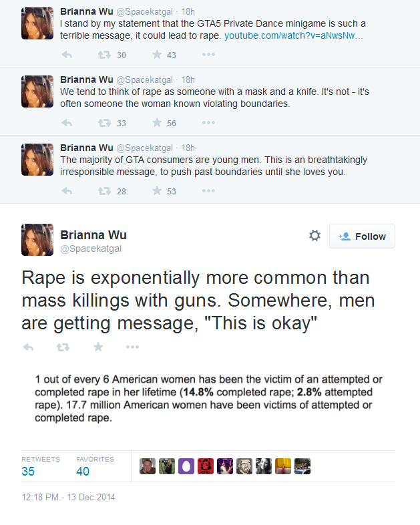This screenshot has width=420, height=525.
Task: Open ellipsis menu on GTA consumers tweet
Action: point(208,190)
